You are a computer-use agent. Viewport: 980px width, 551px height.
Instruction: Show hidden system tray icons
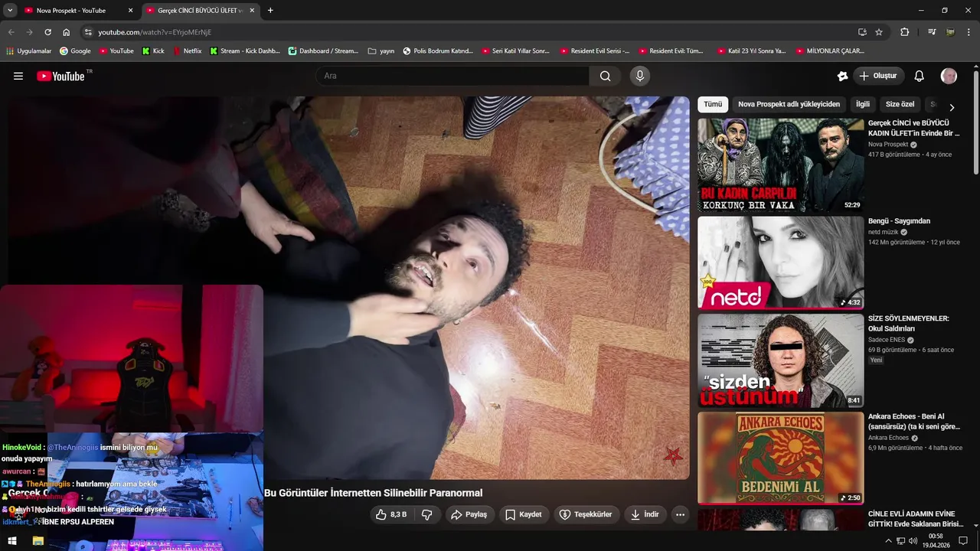point(888,541)
